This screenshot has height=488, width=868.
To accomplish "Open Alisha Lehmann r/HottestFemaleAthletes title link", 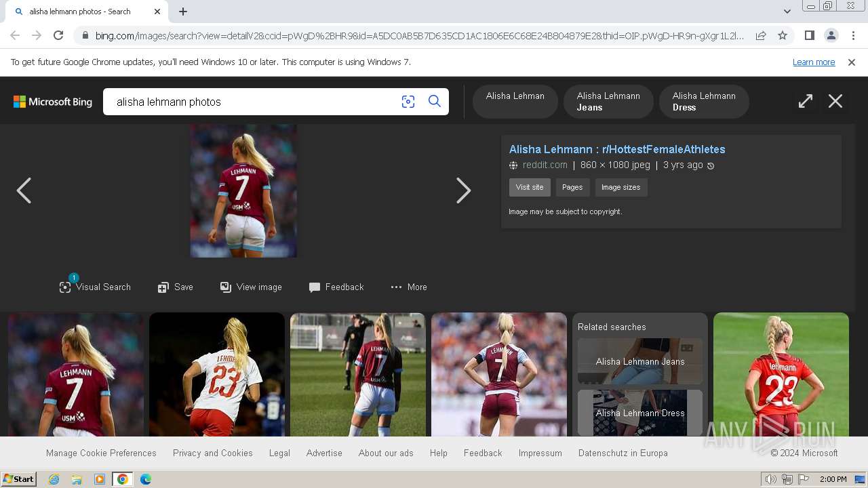I will point(617,149).
